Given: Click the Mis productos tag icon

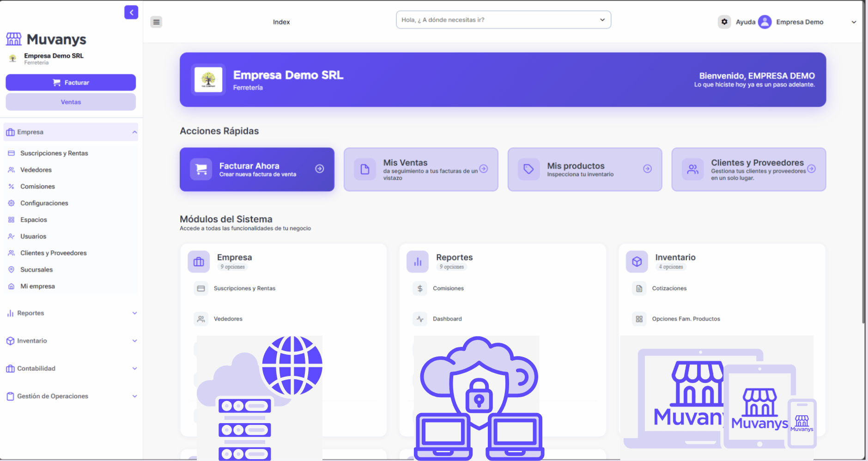Looking at the screenshot, I should [529, 169].
